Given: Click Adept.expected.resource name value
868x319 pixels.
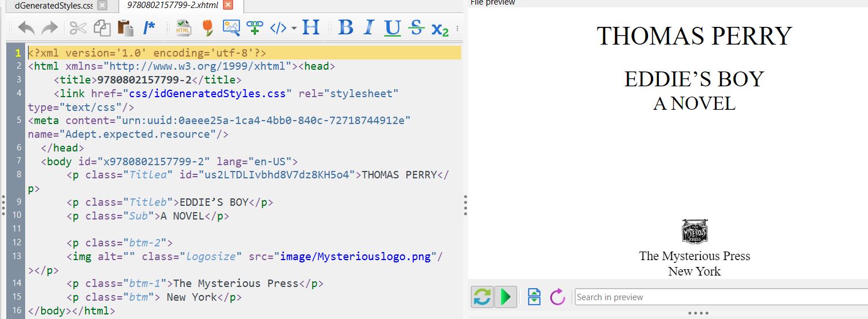Looking at the screenshot, I should coord(138,134).
